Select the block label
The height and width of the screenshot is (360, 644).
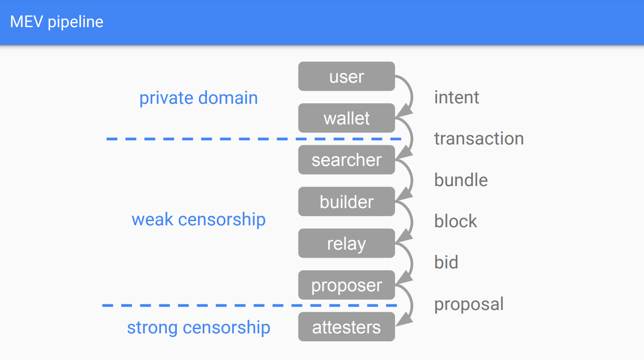(455, 221)
